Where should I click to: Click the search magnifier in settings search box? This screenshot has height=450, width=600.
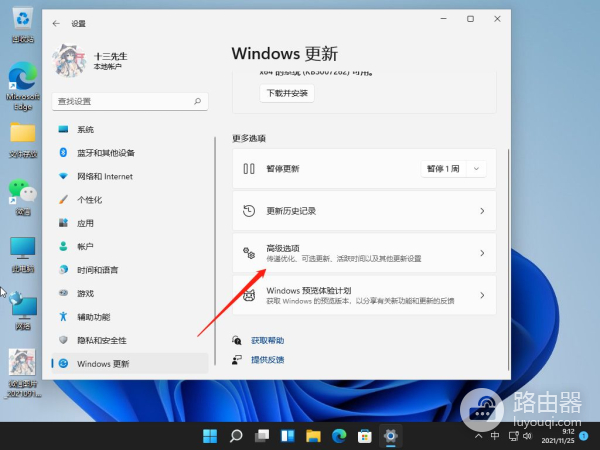coord(197,101)
